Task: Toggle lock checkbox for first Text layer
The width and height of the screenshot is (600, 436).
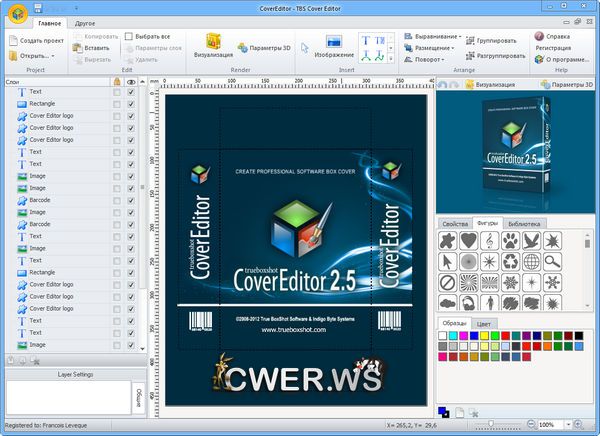Action: pos(117,91)
